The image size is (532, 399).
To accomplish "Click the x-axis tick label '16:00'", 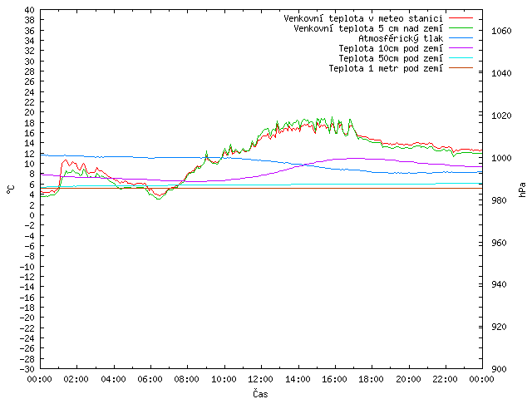I will pyautogui.click(x=334, y=379).
